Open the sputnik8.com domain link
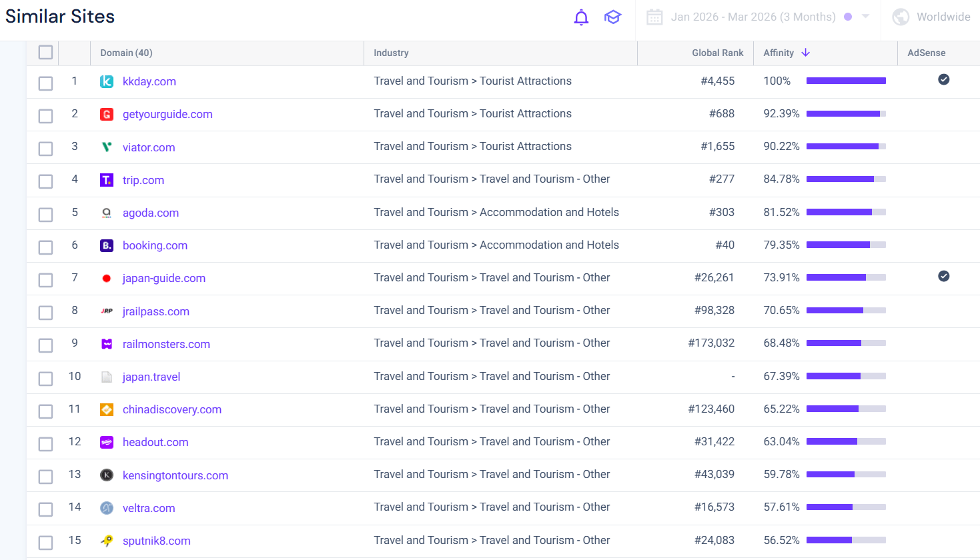The height and width of the screenshot is (560, 980). coord(157,541)
